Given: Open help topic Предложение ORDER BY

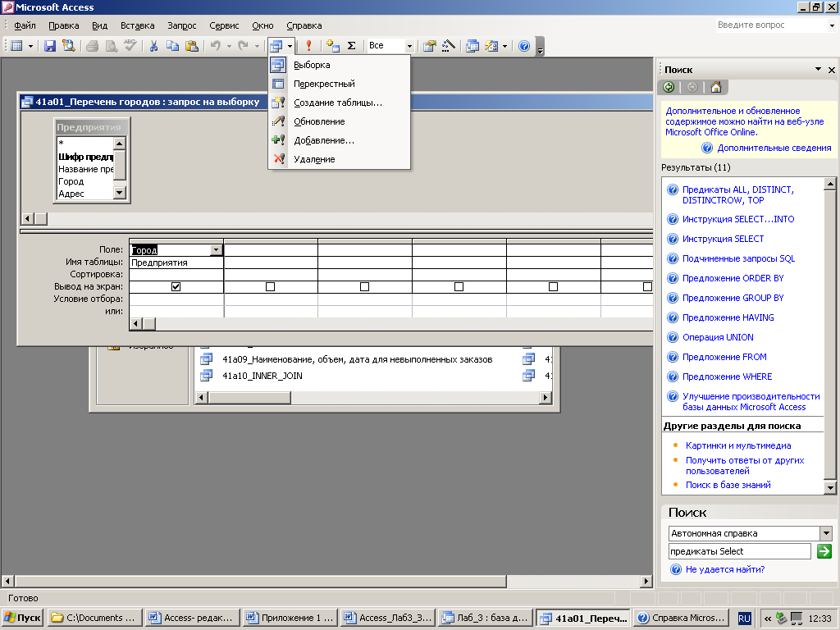Looking at the screenshot, I should 733,278.
